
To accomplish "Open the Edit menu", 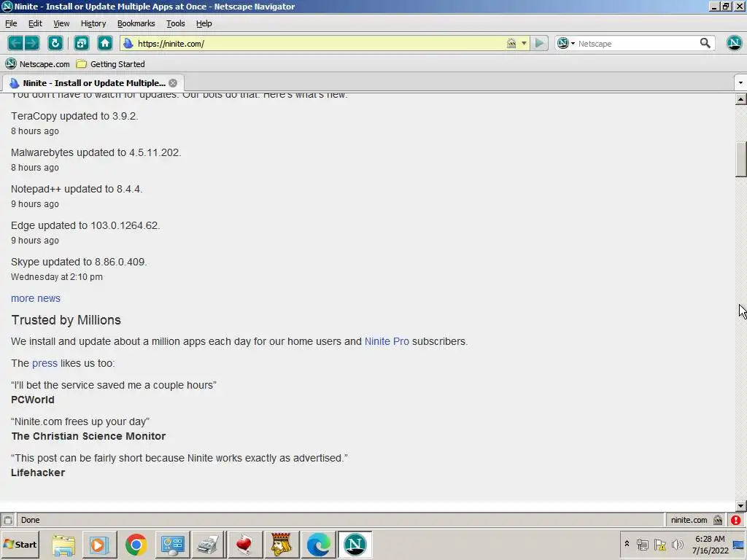I will (x=35, y=23).
